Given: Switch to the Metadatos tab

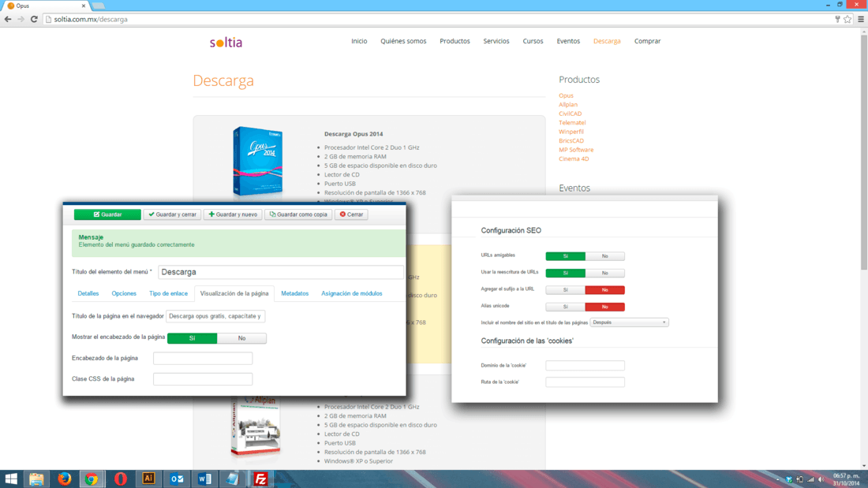Looking at the screenshot, I should (294, 294).
